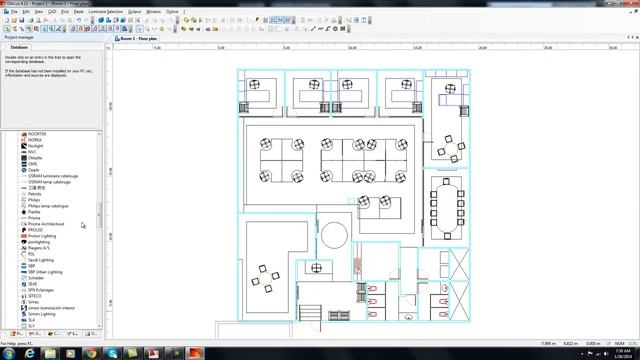Click the magnifier zoom icon in the second toolbar
640x360 pixels.
point(147,29)
